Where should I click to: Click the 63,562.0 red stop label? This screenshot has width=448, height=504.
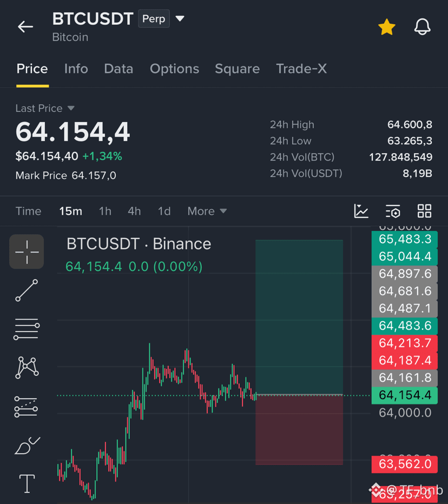click(405, 465)
